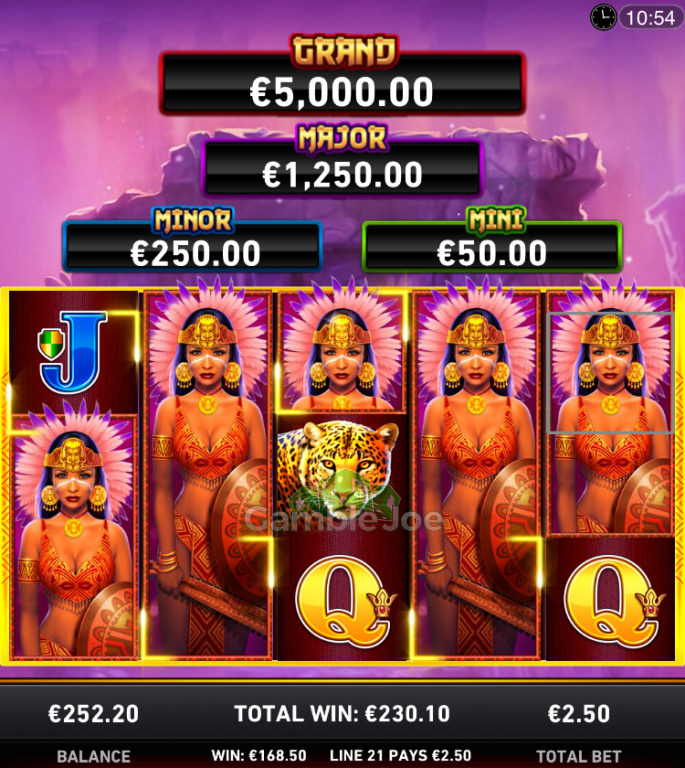Click the Line 21 Pays €2.50 message

(401, 756)
